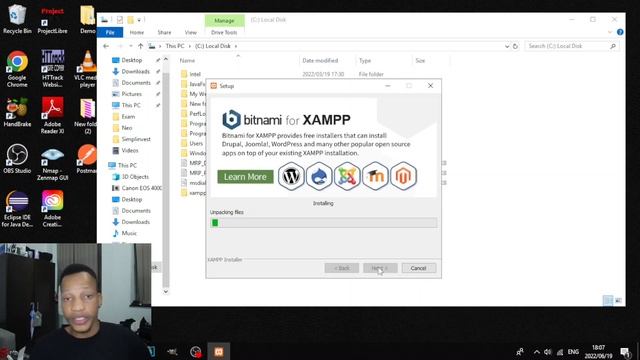Screen dimensions: 640x360
Task: Refresh the Local Disk folder view
Action: [x=515, y=46]
